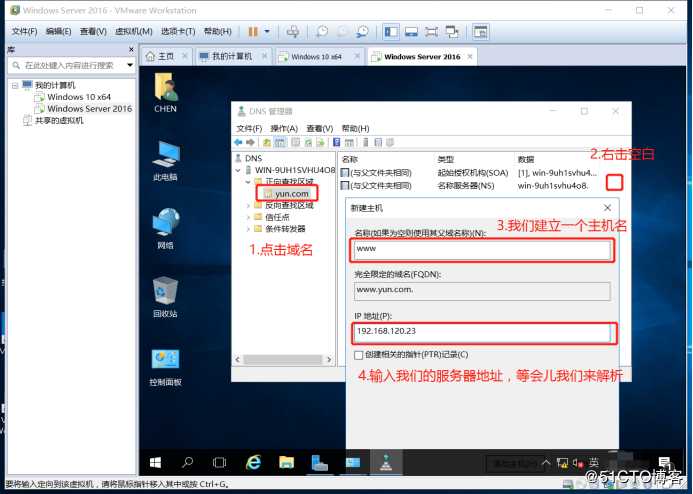Click the full screen mode toolbar icon
The height and width of the screenshot is (494, 693).
pyautogui.click(x=431, y=32)
